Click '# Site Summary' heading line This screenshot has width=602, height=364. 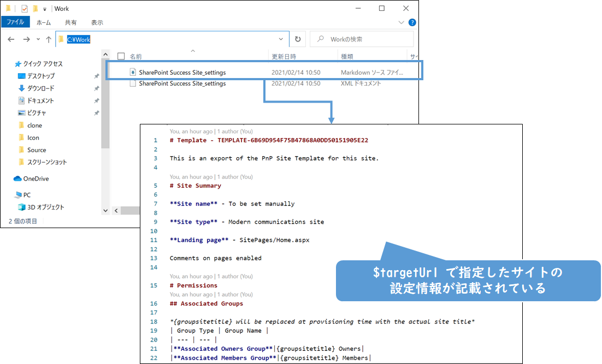(x=196, y=186)
